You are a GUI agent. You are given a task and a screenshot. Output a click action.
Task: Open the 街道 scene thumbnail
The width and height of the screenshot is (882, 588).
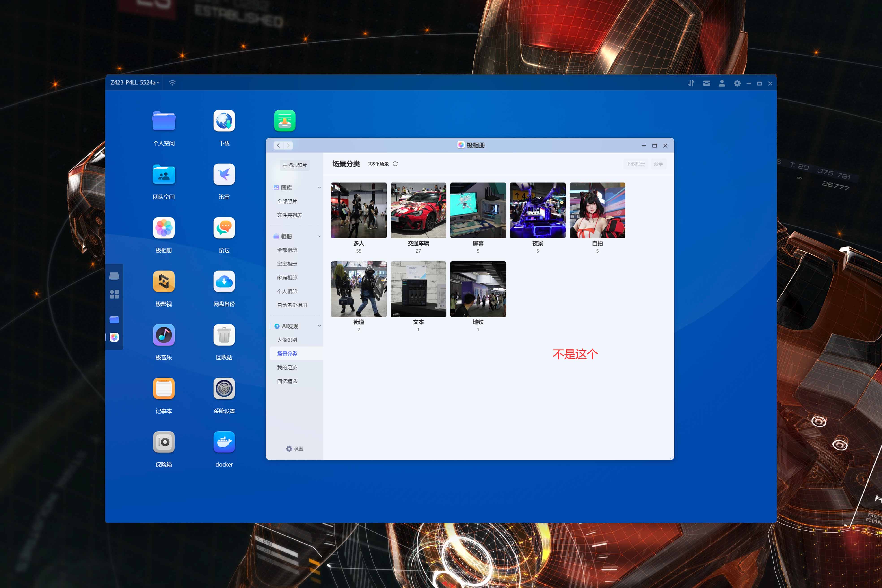pyautogui.click(x=359, y=289)
